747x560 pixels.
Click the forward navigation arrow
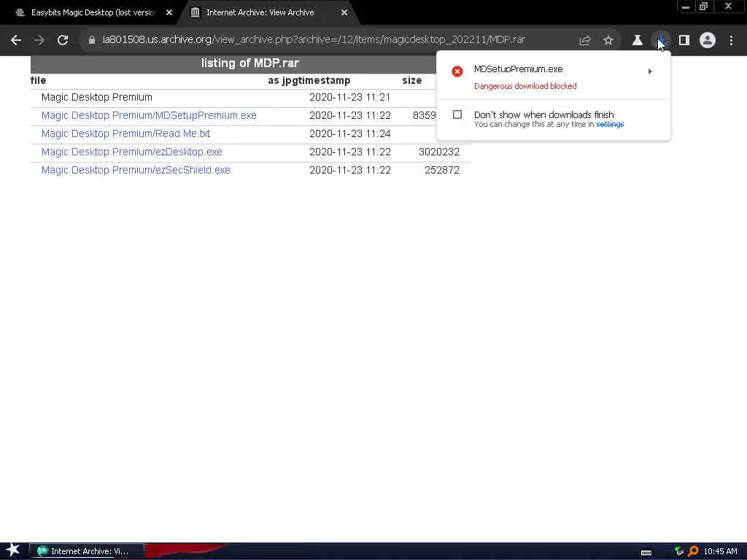pos(39,40)
